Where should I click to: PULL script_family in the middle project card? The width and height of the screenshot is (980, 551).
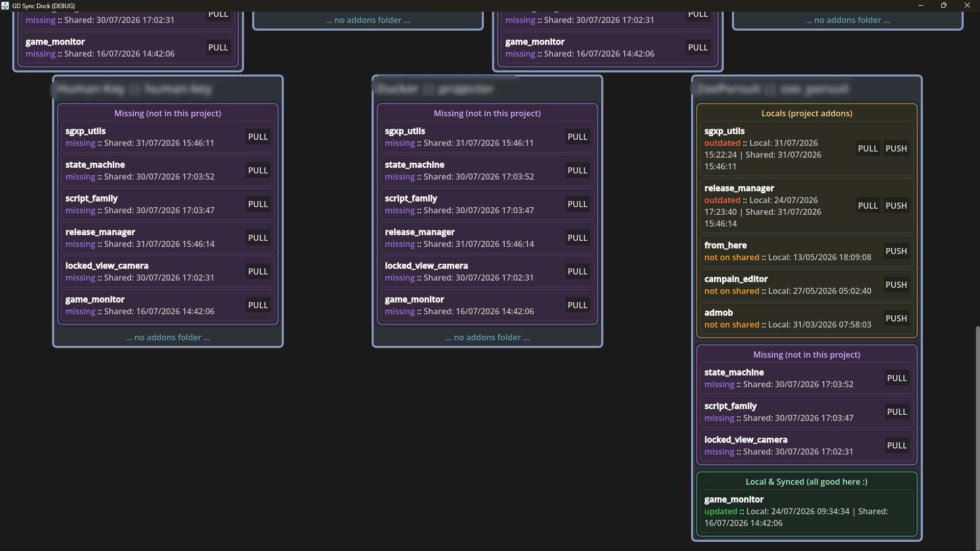(577, 204)
